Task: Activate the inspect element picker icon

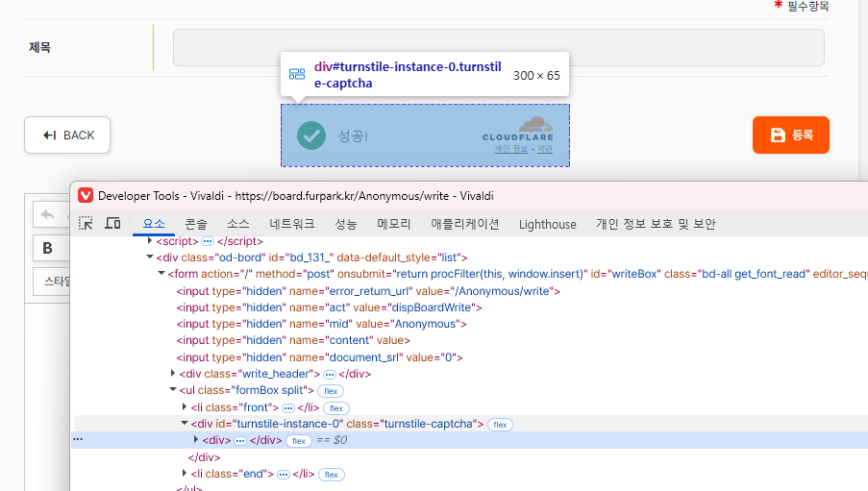Action: (x=87, y=224)
